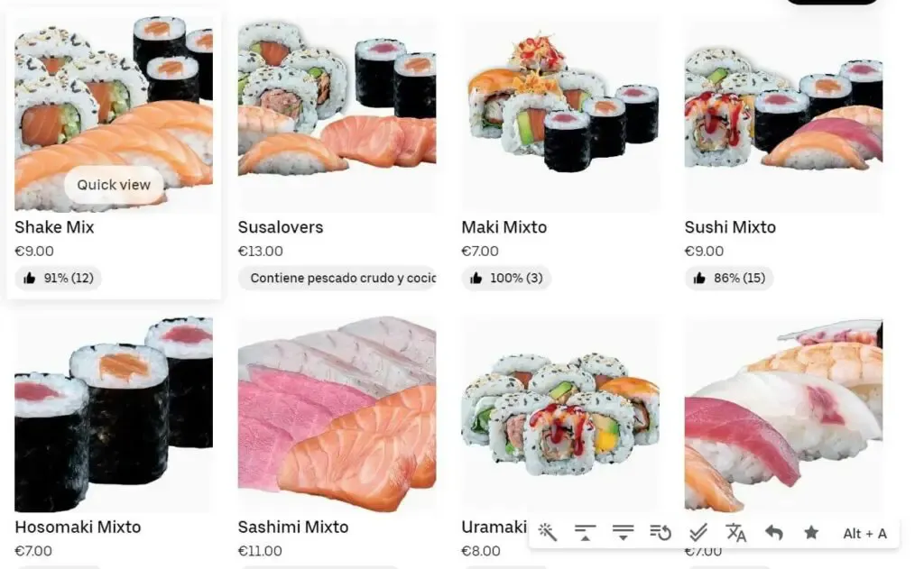Open the Hosomaki Mixto product image
Image resolution: width=924 pixels, height=569 pixels.
point(114,415)
